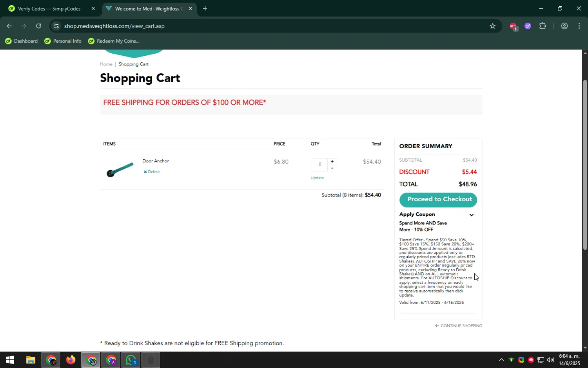This screenshot has width=588, height=368.
Task: Open the Personal Info bookmark
Action: point(63,41)
